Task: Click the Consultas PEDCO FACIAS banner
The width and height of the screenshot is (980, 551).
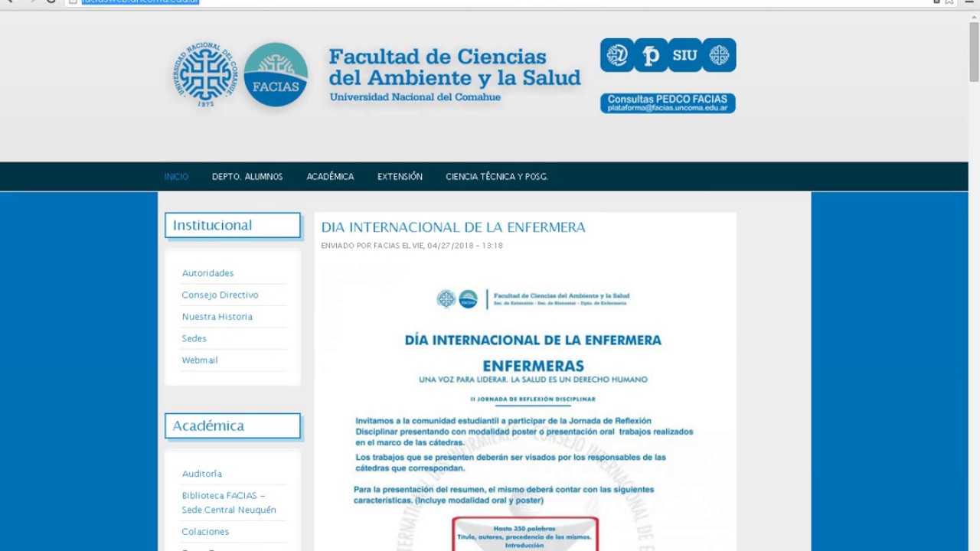Action: [x=668, y=103]
